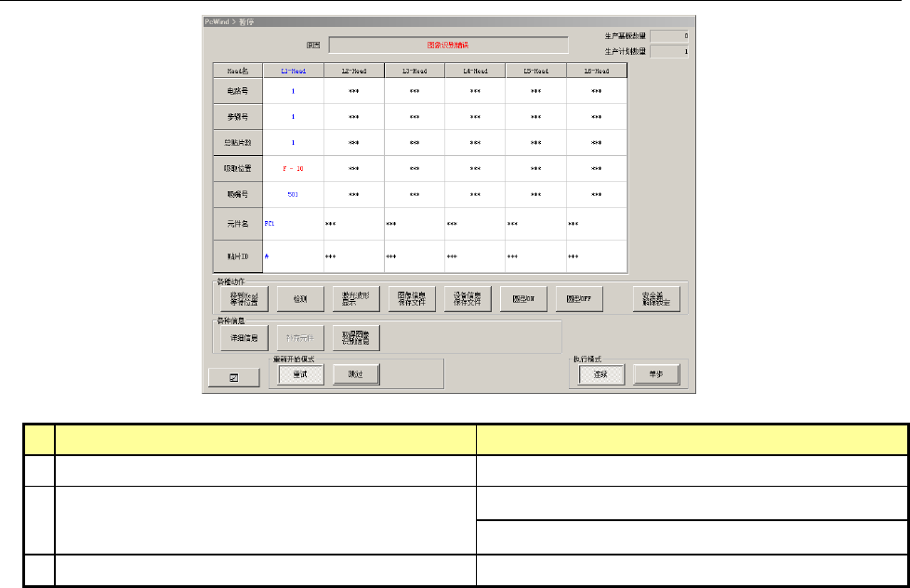Click the 生产计划数量 value field

point(669,52)
